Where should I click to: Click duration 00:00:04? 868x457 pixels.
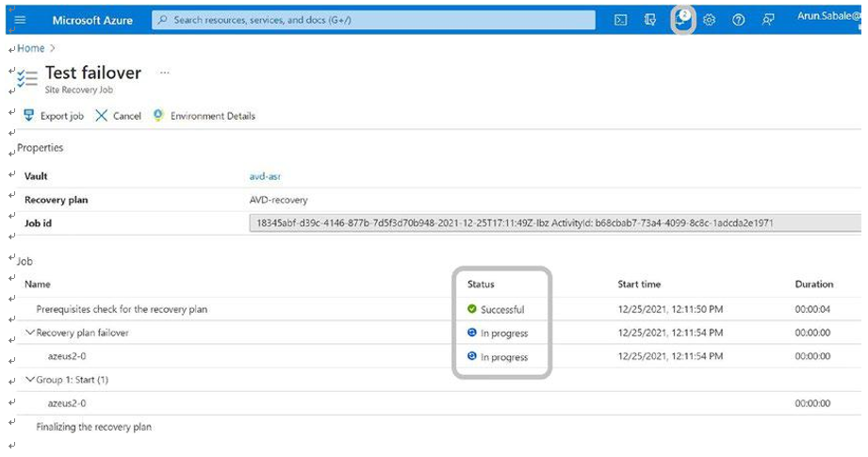pos(812,309)
